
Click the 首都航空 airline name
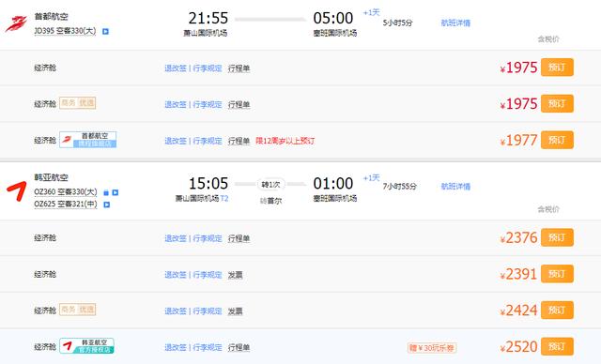51,17
